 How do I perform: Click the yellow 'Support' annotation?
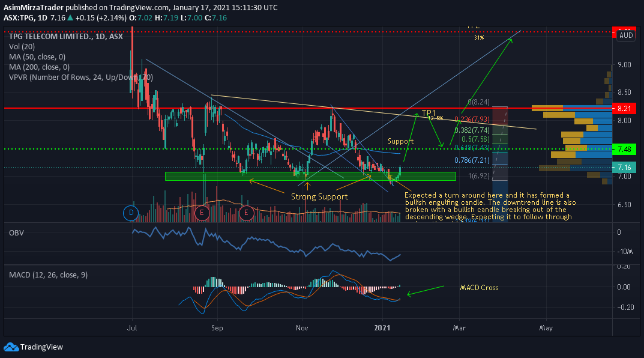click(x=400, y=141)
